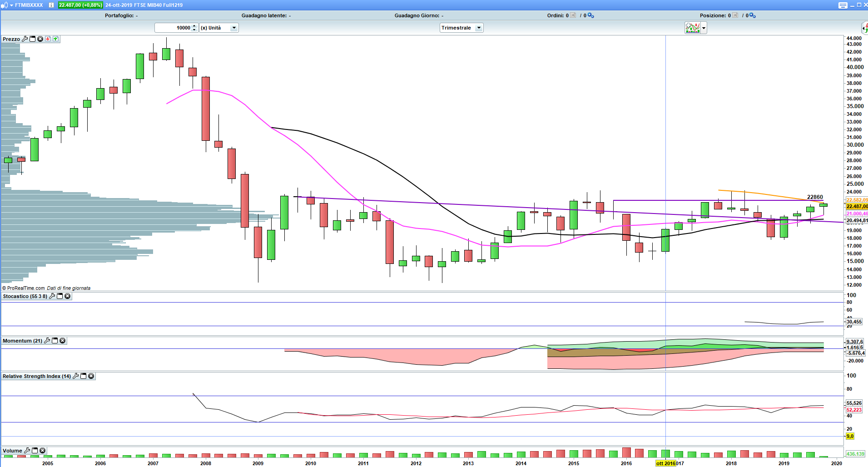Move Prezzo panel down with red arrow
868x467 pixels.
(x=48, y=39)
